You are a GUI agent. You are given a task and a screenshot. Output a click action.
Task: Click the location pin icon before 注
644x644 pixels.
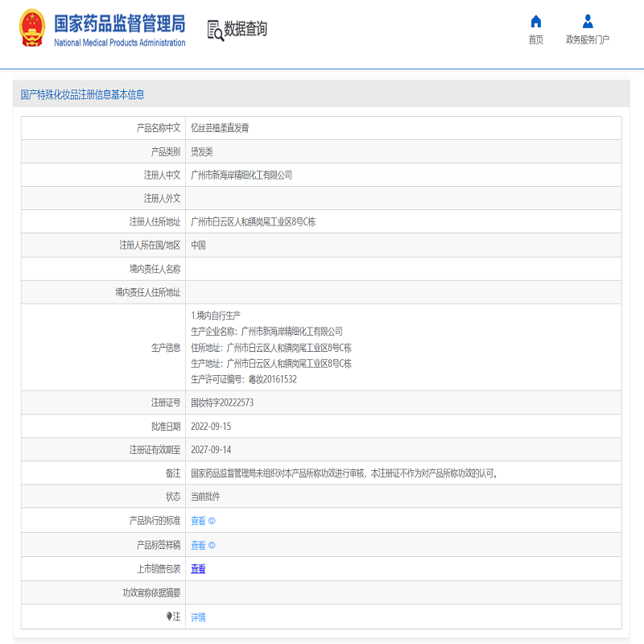(x=169, y=617)
